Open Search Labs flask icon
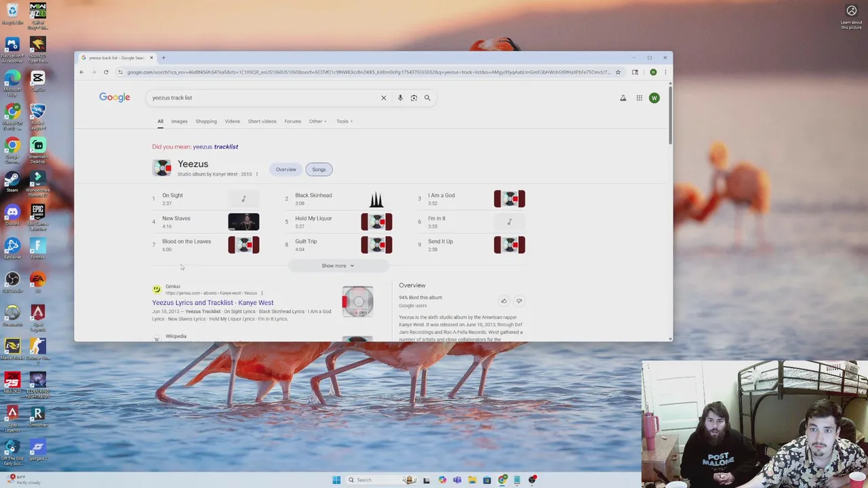868x488 pixels. point(623,98)
